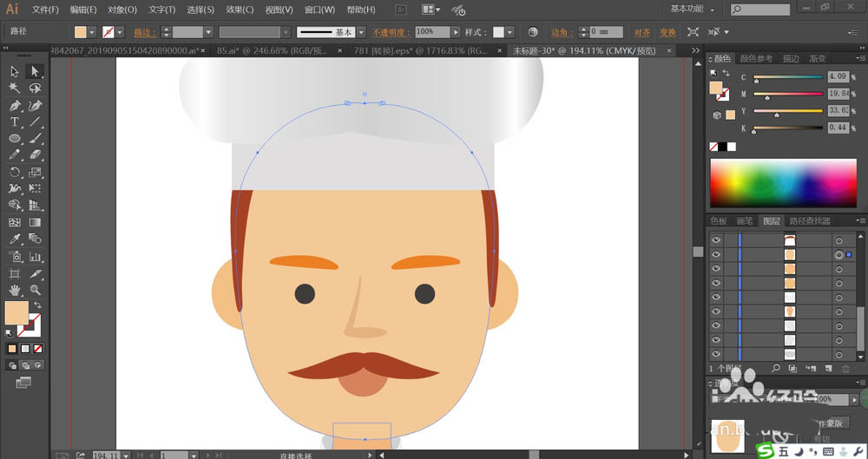
Task: Toggle visibility of fifth layer row
Action: click(x=716, y=297)
